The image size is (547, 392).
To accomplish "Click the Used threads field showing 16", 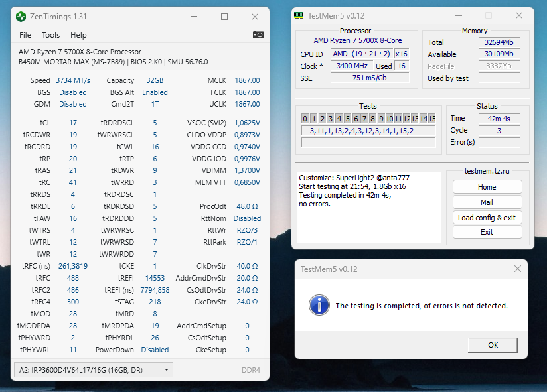I will coord(401,66).
